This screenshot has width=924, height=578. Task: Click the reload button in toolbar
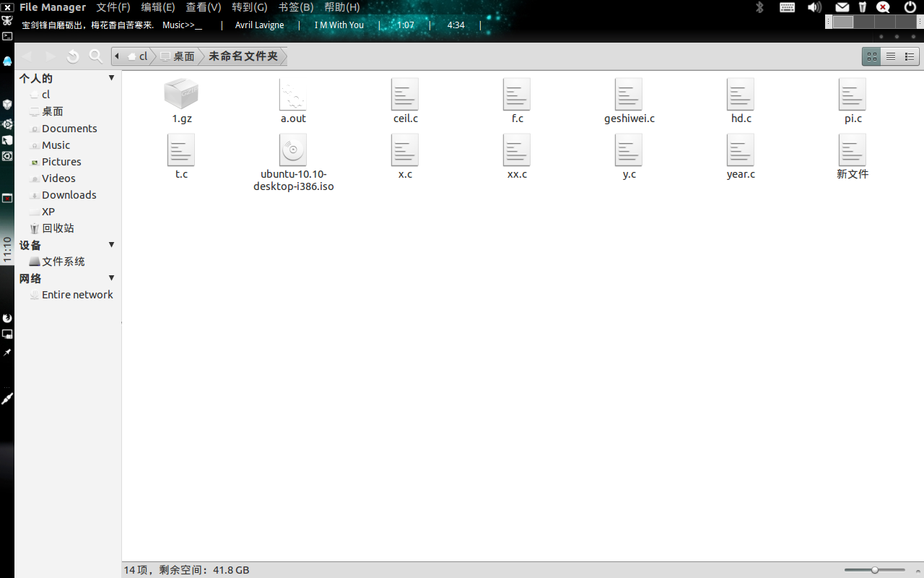72,56
